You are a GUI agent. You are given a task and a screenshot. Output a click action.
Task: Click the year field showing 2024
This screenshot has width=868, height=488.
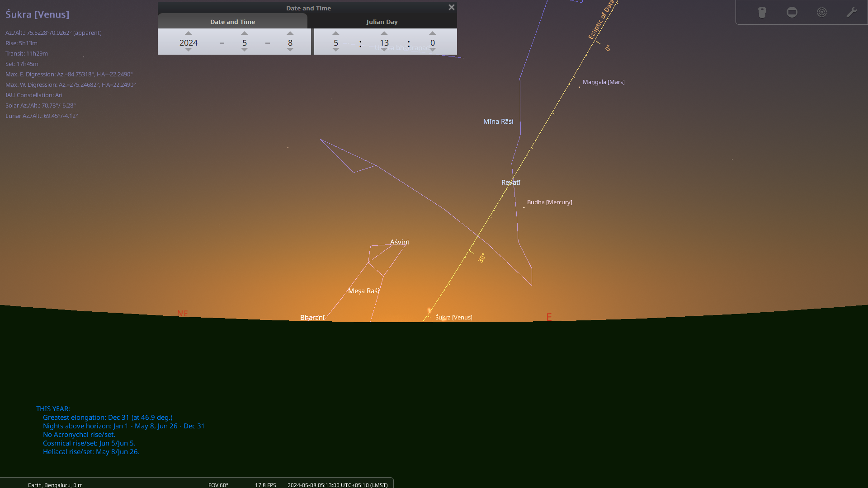click(x=188, y=42)
